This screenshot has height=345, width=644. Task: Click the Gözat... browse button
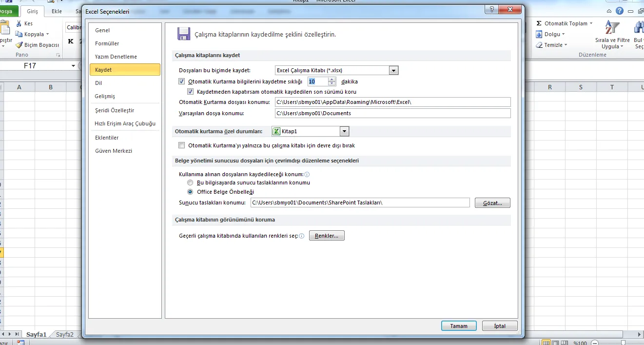pyautogui.click(x=492, y=203)
